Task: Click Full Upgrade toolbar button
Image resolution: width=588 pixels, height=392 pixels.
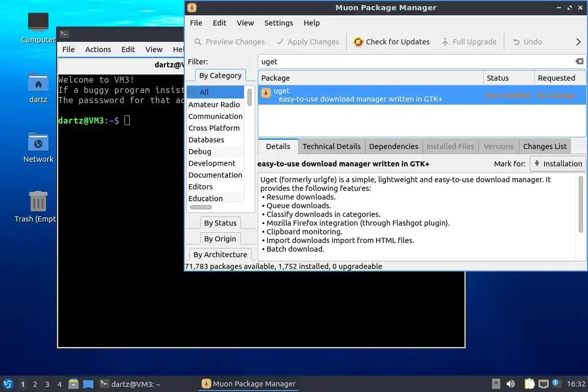Action: pos(469,42)
